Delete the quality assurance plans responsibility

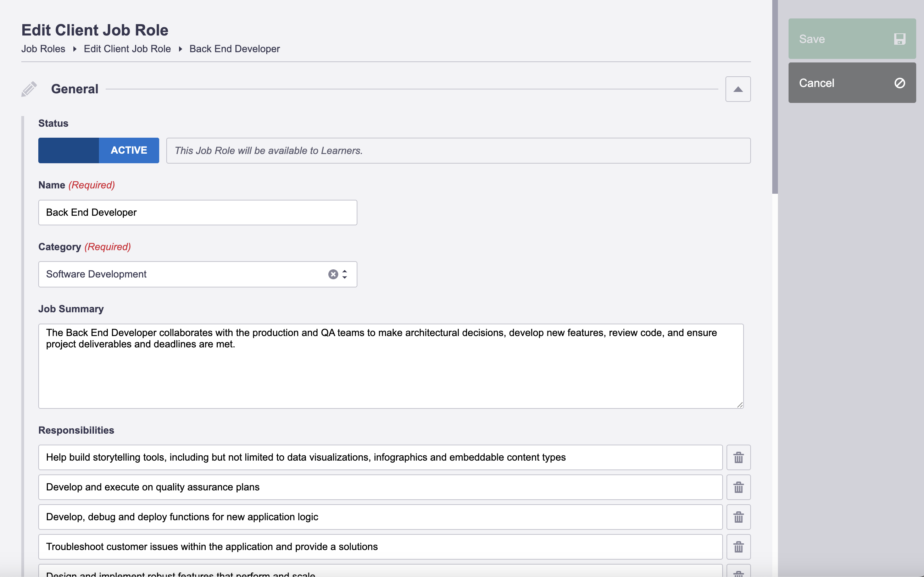pos(738,487)
